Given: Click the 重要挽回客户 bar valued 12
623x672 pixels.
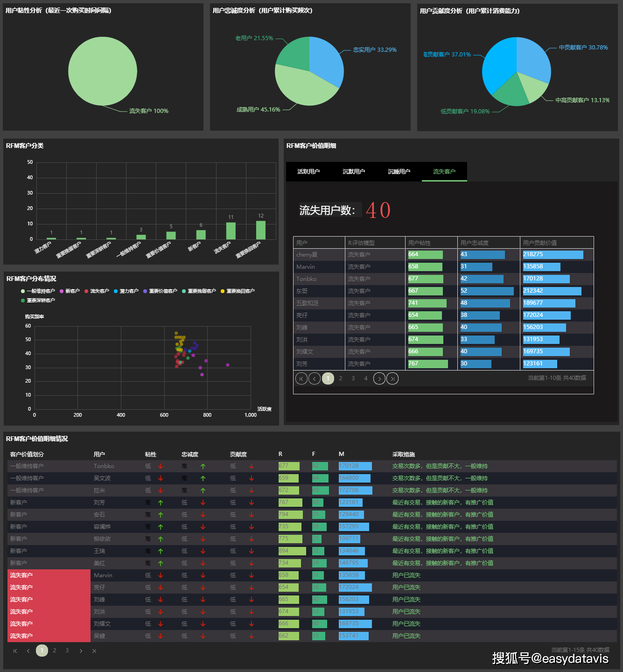Looking at the screenshot, I should tap(261, 230).
